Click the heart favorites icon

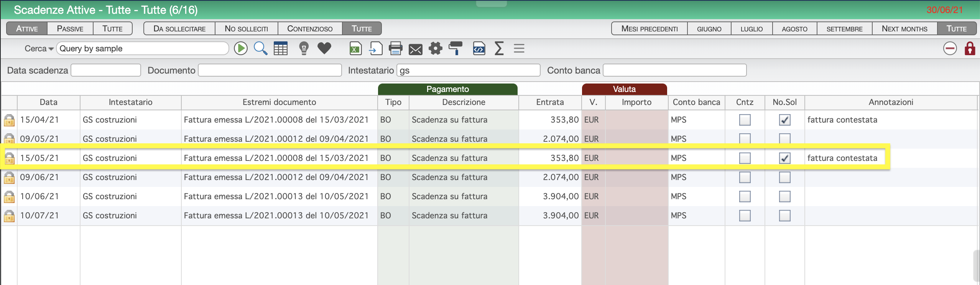click(x=324, y=48)
